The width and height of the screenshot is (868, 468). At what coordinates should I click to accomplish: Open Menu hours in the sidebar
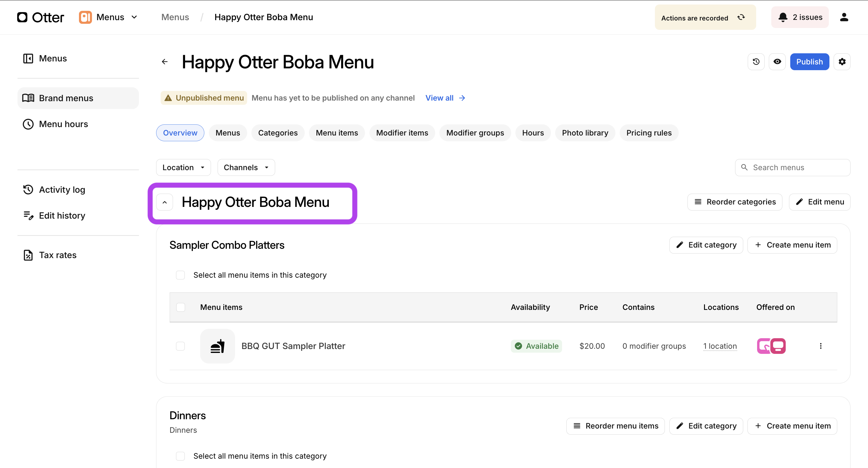click(x=78, y=124)
